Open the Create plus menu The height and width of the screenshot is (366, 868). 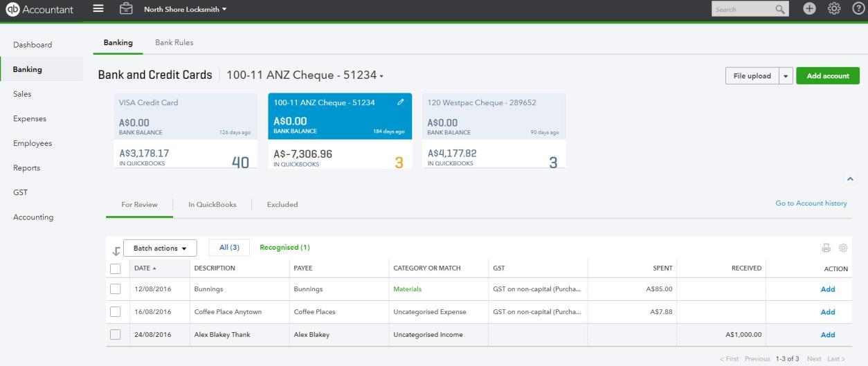coord(809,9)
